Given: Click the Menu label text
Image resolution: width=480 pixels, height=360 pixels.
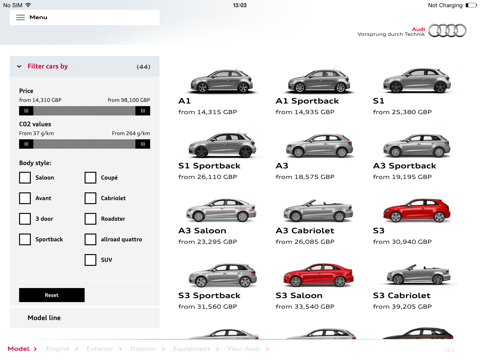Looking at the screenshot, I should (38, 17).
